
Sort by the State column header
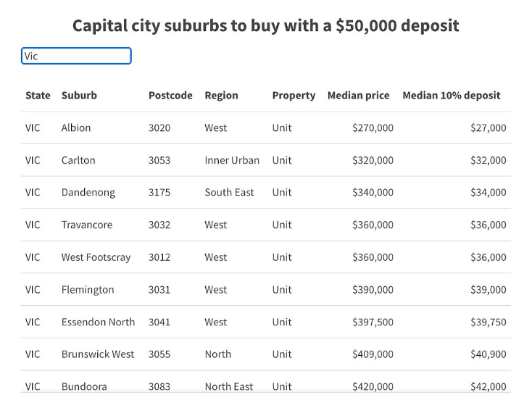[x=38, y=96]
